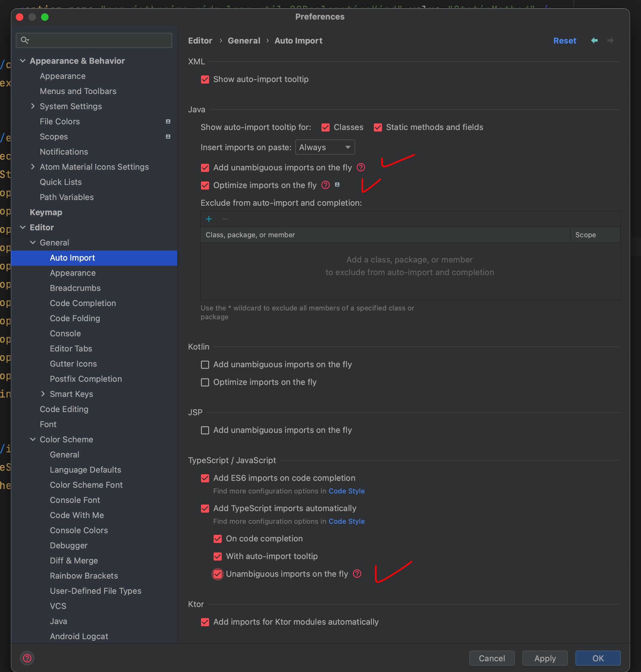Click the plus icon to add exclusion
Screen dimensions: 641x672
click(209, 219)
